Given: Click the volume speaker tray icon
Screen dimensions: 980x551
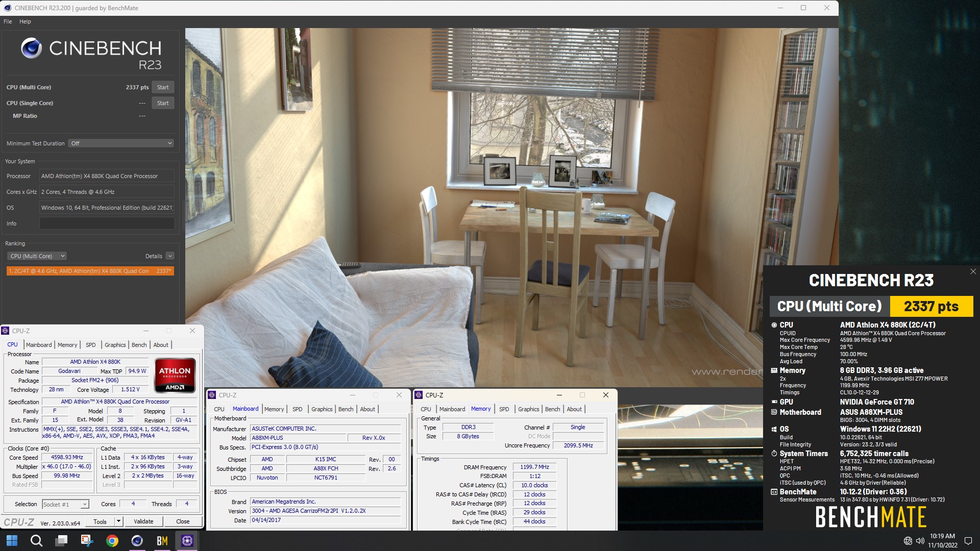Looking at the screenshot, I should tap(920, 541).
